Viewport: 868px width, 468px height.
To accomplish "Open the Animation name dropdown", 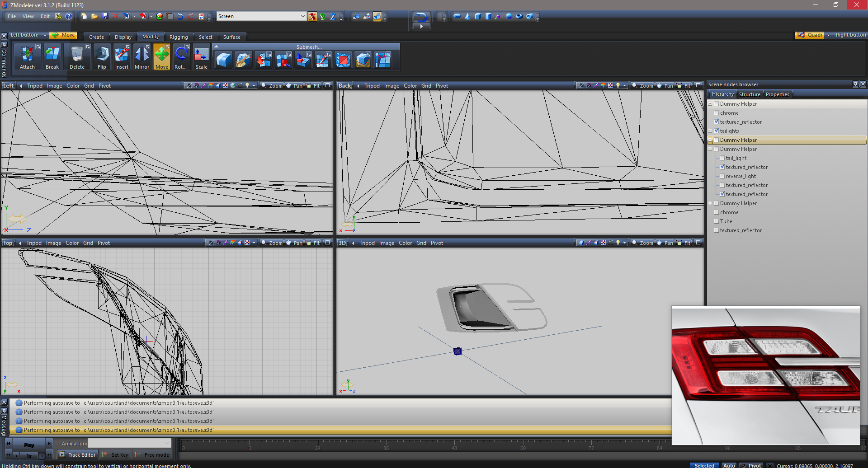I will point(168,444).
